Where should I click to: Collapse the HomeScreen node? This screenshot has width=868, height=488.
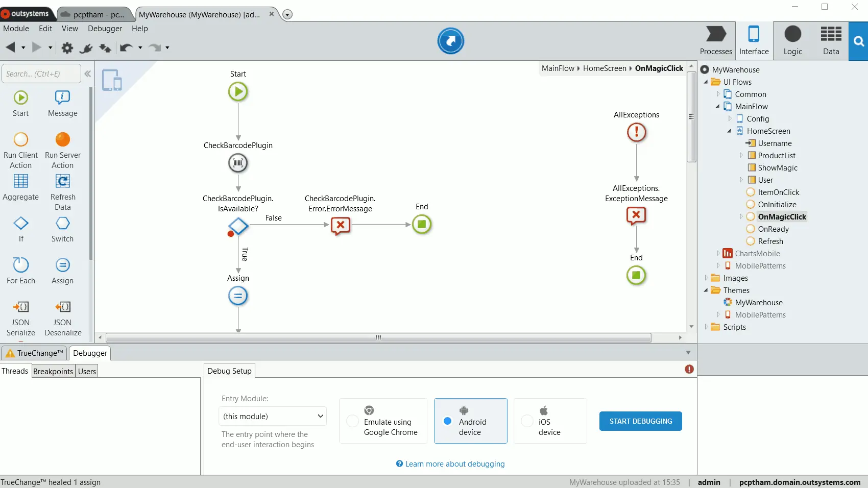730,131
